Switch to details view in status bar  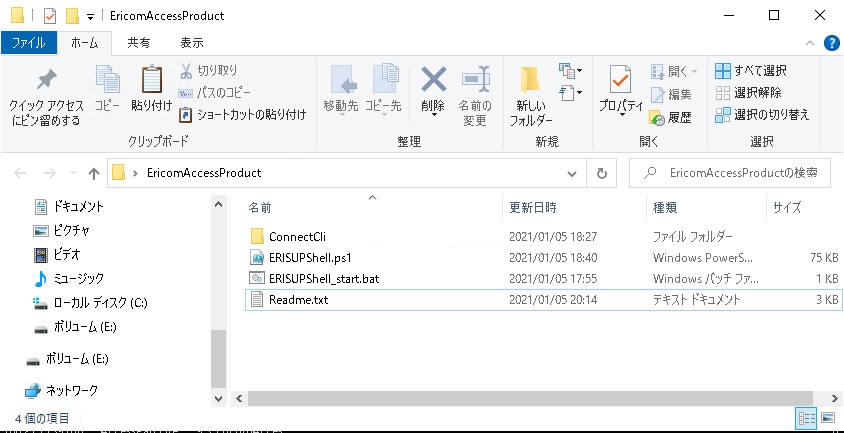pos(806,417)
